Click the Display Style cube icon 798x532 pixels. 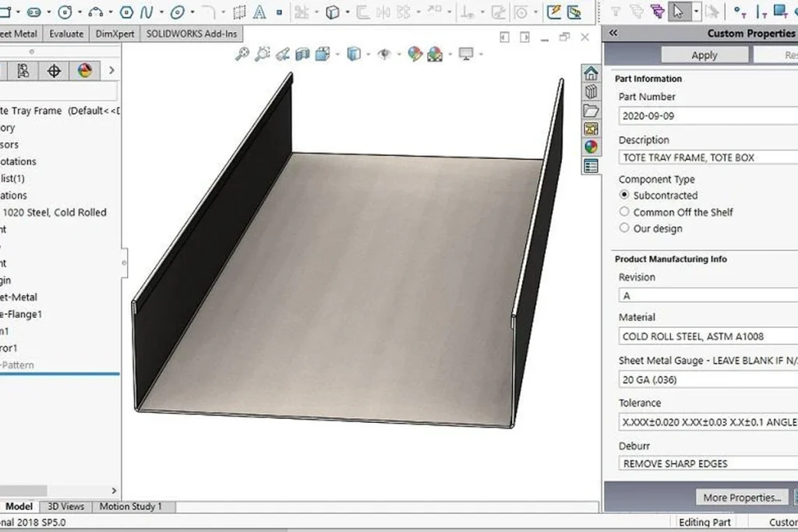point(354,54)
